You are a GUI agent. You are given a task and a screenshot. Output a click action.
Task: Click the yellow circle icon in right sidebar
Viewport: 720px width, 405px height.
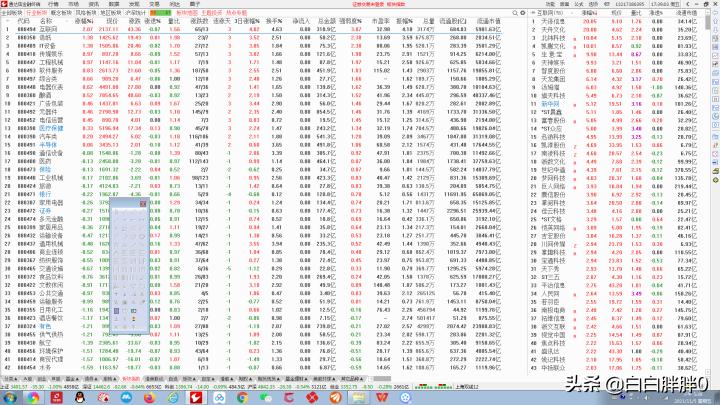[715, 180]
